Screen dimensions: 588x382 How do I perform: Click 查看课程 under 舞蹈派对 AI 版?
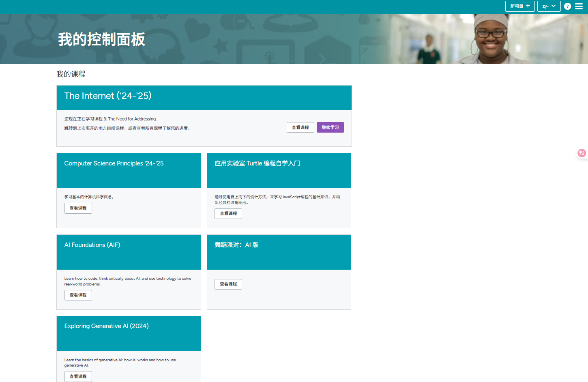pos(228,284)
